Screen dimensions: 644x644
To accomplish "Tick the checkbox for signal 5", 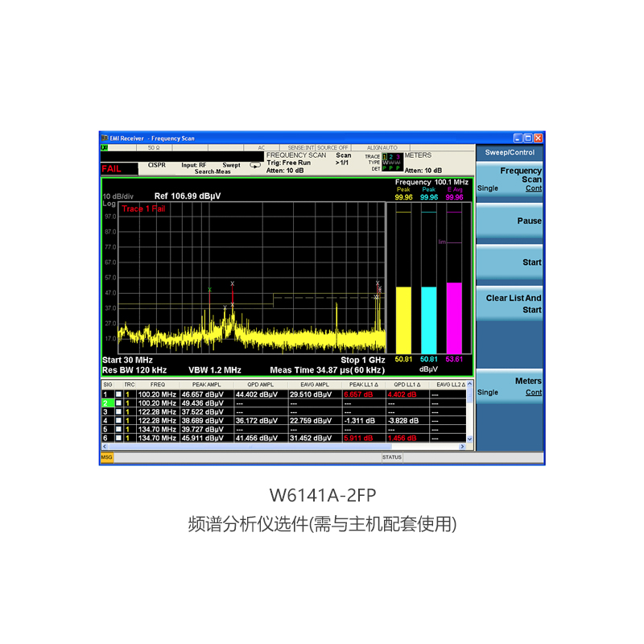I will 118,429.
